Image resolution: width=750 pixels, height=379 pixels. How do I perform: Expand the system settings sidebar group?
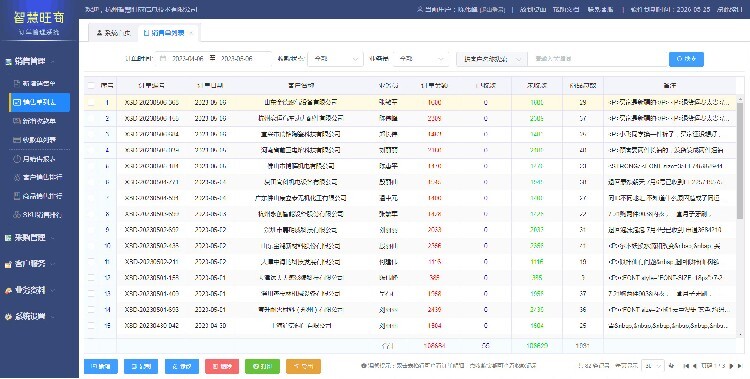(31, 316)
